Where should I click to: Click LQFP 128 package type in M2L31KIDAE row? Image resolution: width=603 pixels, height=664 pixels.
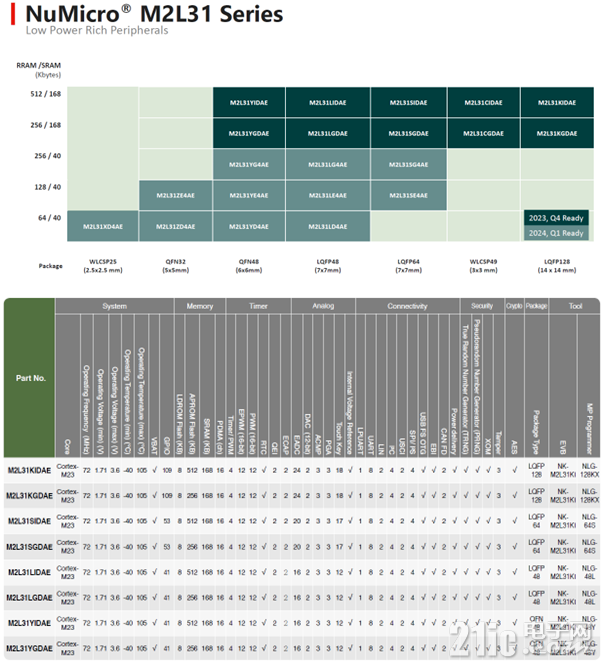tap(537, 470)
